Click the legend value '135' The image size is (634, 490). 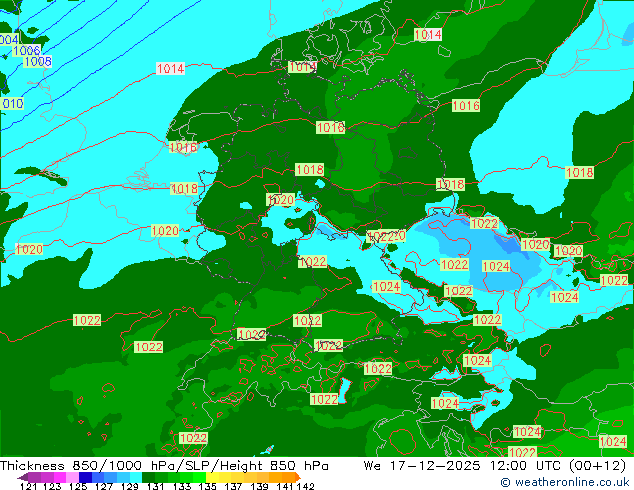[x=207, y=486]
